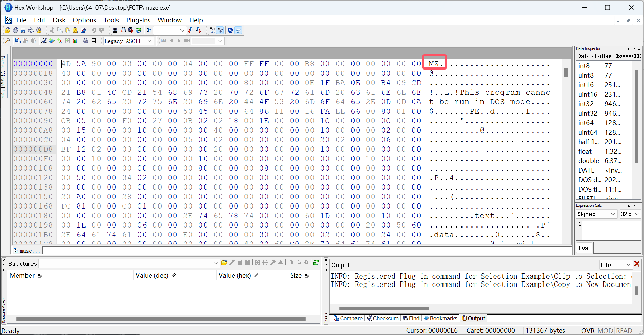This screenshot has height=335, width=644.
Task: Open the File menu
Action: 21,20
